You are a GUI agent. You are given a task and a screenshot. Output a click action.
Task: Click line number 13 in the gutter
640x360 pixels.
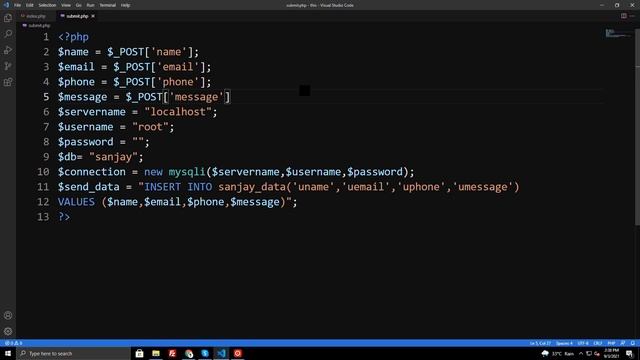coord(43,217)
